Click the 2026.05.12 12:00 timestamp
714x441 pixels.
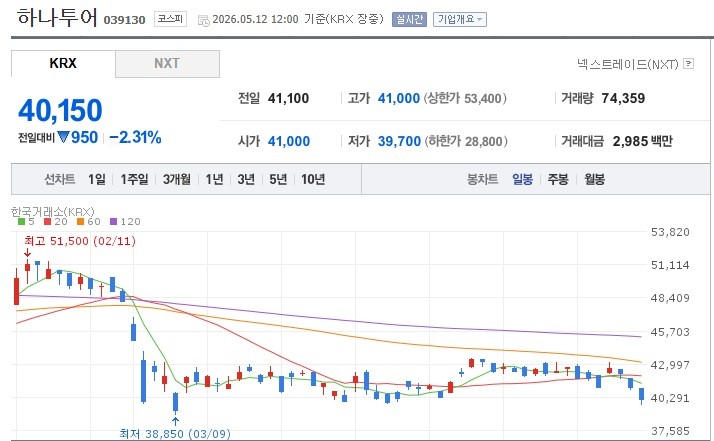click(255, 19)
